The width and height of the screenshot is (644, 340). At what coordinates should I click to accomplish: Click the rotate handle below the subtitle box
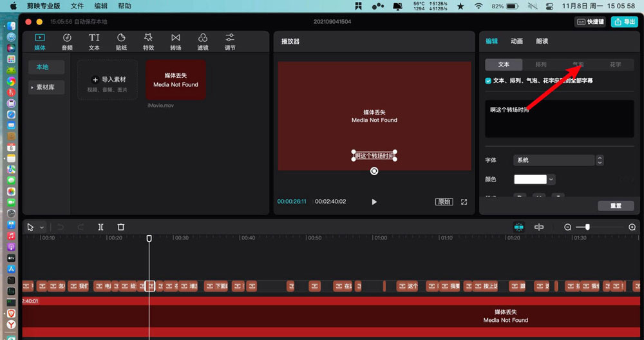coord(374,171)
